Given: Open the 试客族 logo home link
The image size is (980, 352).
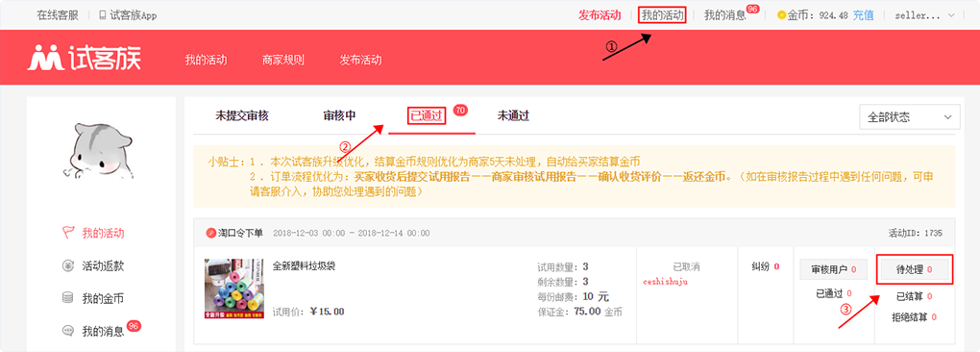Looking at the screenshot, I should [x=85, y=58].
